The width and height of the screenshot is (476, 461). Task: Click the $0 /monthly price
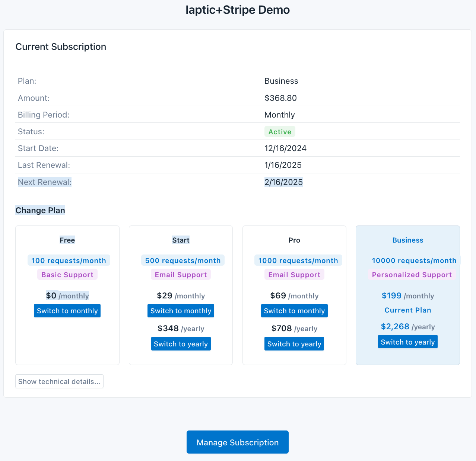[x=67, y=296]
